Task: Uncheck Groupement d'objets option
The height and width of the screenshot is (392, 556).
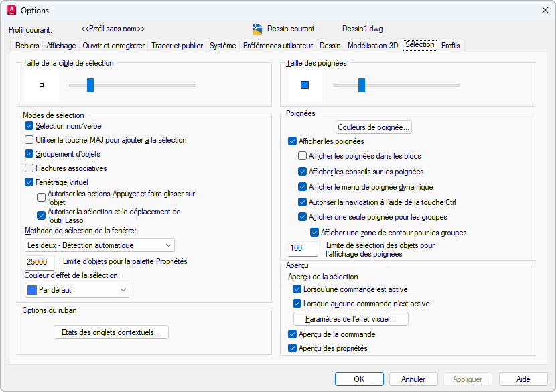Action: [29, 154]
